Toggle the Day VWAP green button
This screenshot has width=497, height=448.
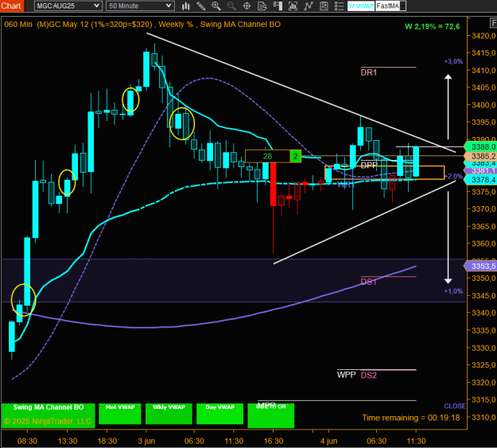(x=219, y=414)
